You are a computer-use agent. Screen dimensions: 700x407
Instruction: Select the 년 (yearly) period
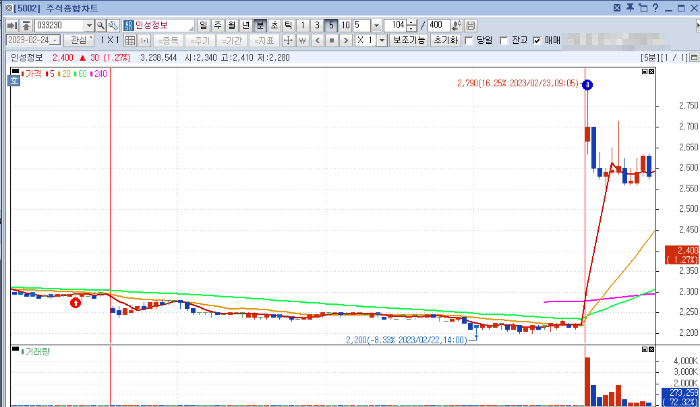pos(246,25)
